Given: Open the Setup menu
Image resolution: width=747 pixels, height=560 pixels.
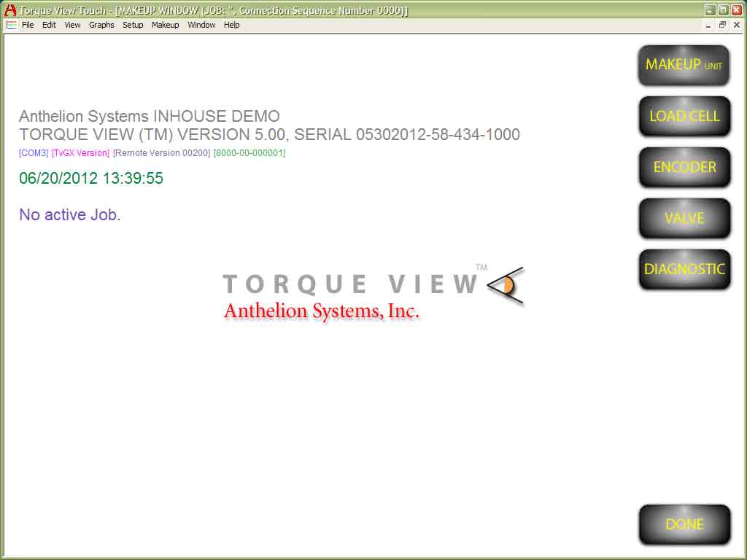Looking at the screenshot, I should pos(133,25).
